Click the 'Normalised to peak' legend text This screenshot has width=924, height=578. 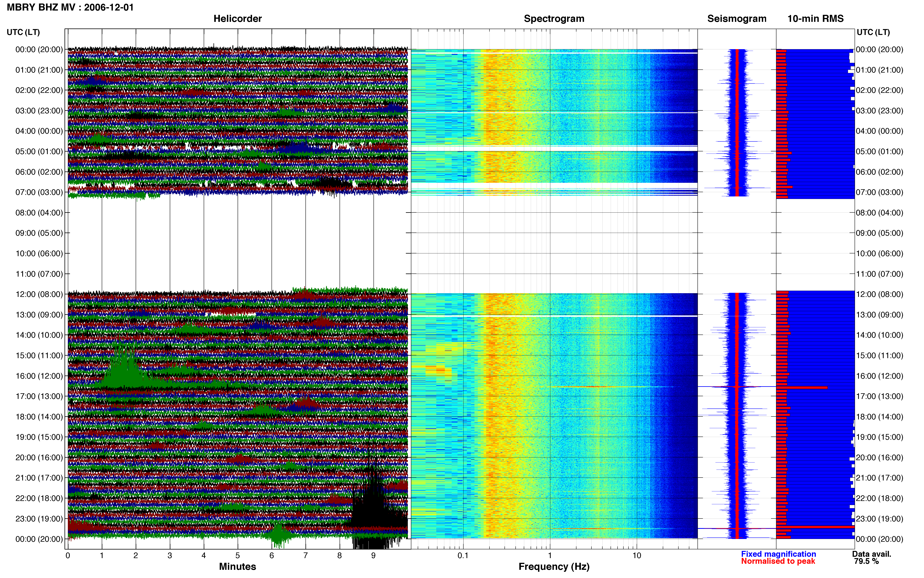[x=778, y=561]
